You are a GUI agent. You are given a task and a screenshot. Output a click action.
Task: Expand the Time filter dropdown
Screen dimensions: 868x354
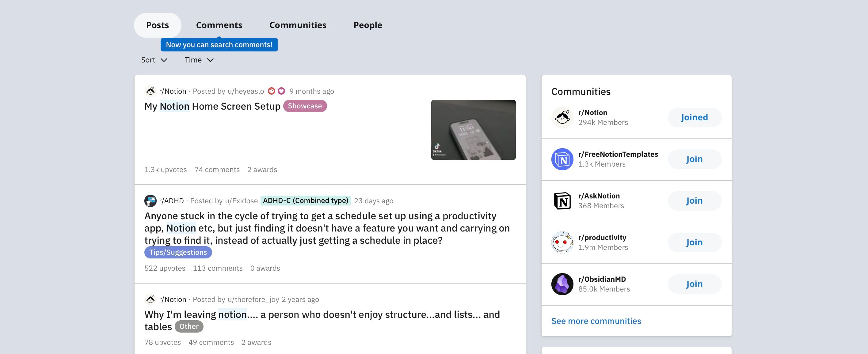tap(199, 59)
